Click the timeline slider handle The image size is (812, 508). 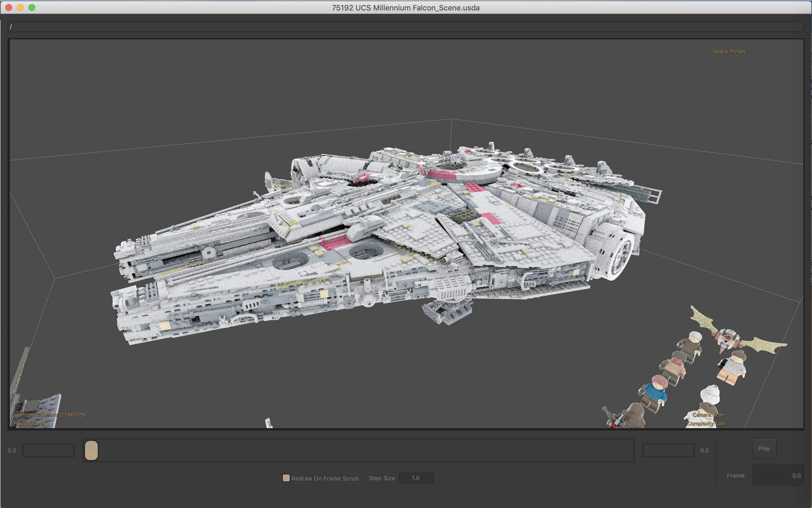pos(91,450)
